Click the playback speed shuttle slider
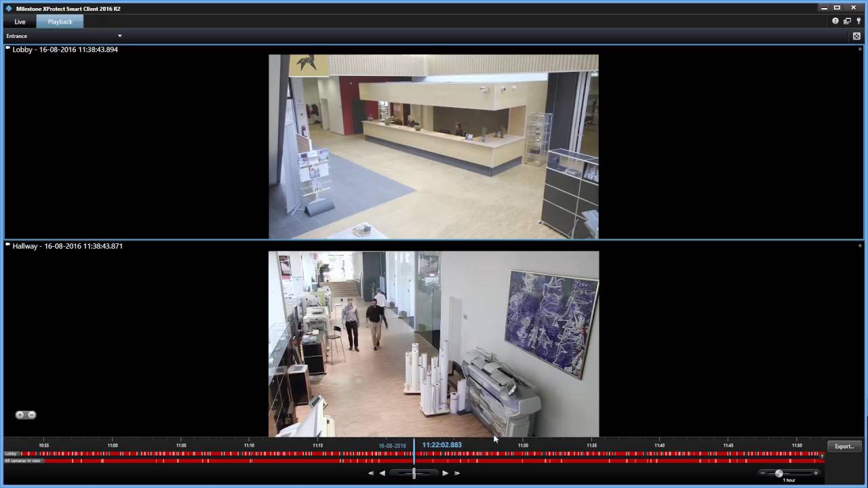The height and width of the screenshot is (488, 868). 414,473
